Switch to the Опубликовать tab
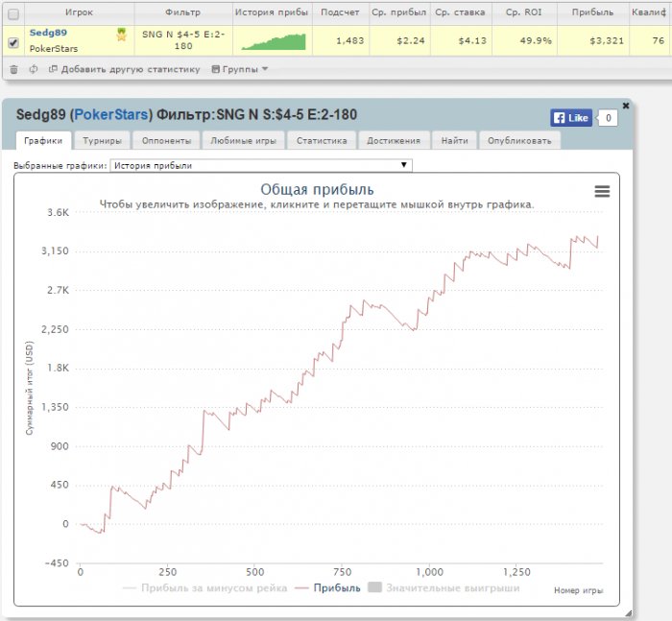The height and width of the screenshot is (621, 672). tap(519, 140)
